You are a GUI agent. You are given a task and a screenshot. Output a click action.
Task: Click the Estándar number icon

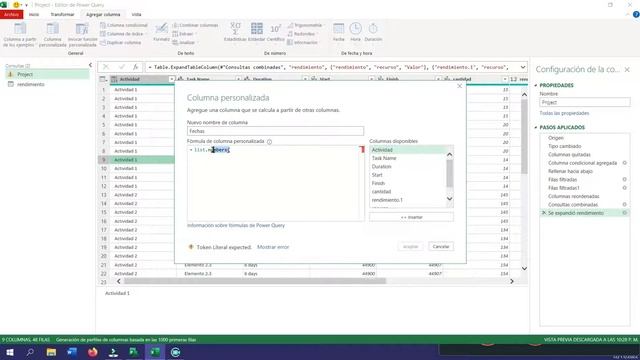(x=257, y=29)
